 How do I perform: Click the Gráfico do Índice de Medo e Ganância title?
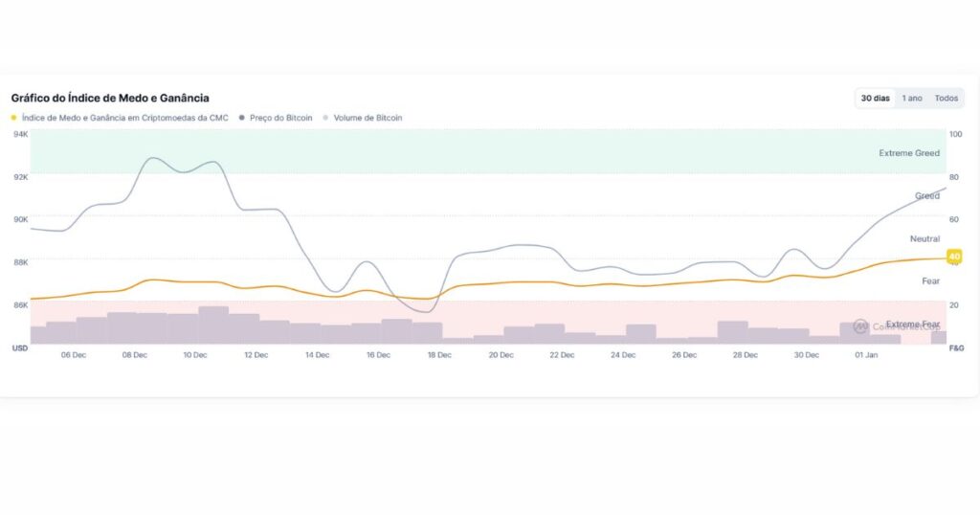110,98
